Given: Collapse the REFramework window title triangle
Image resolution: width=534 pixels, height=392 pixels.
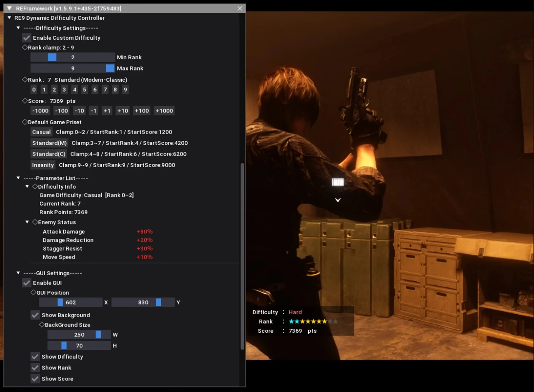Looking at the screenshot, I should (9, 8).
